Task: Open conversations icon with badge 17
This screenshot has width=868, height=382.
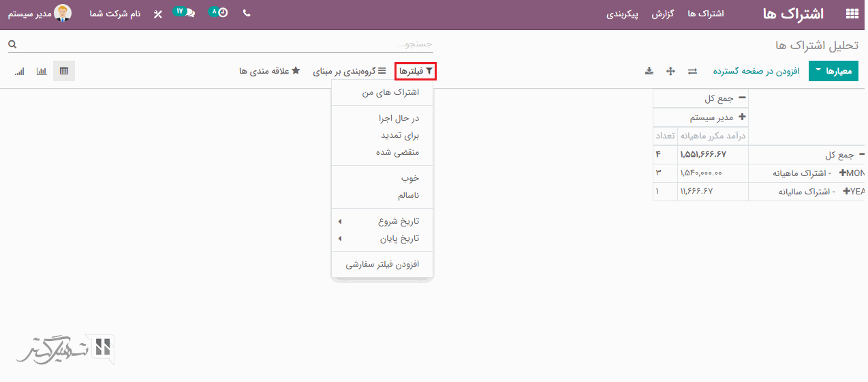Action: pyautogui.click(x=184, y=12)
